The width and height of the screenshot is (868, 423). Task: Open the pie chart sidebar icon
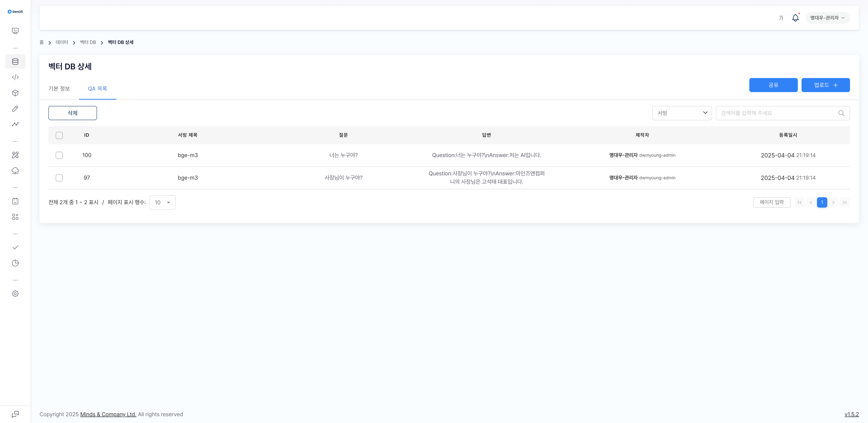(x=15, y=263)
